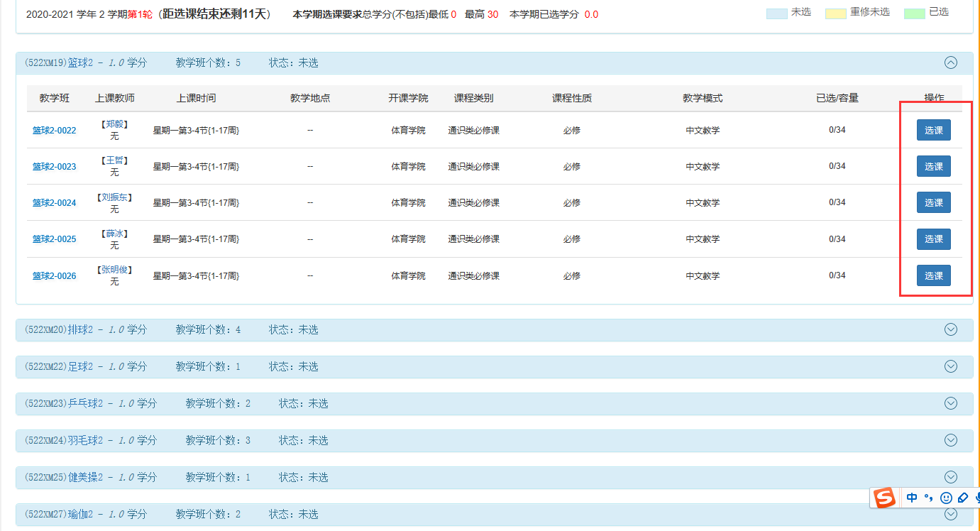Image resolution: width=980 pixels, height=531 pixels.
Task: Click 选课 button for 篮球2-0022
Action: 933,131
